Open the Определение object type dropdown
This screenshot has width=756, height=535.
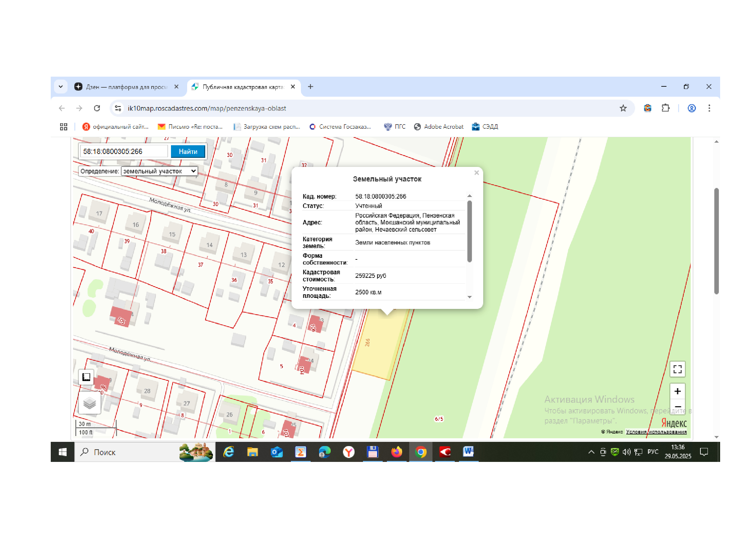click(159, 171)
